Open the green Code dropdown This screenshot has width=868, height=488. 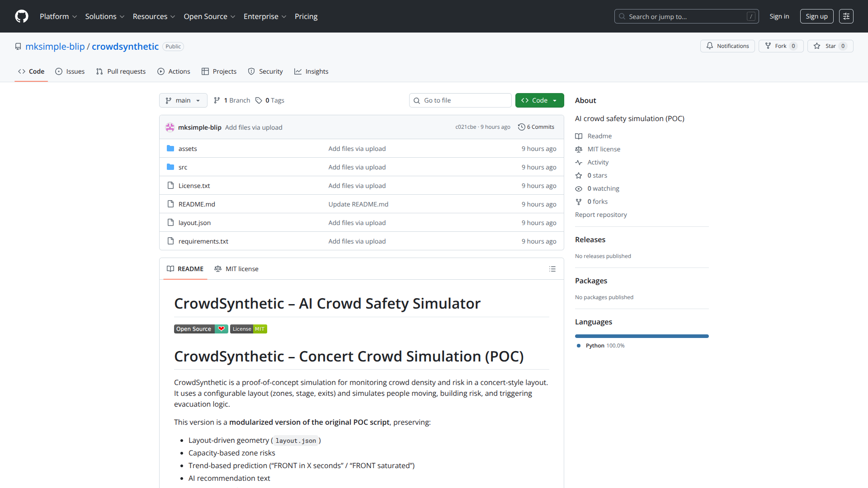(x=539, y=100)
